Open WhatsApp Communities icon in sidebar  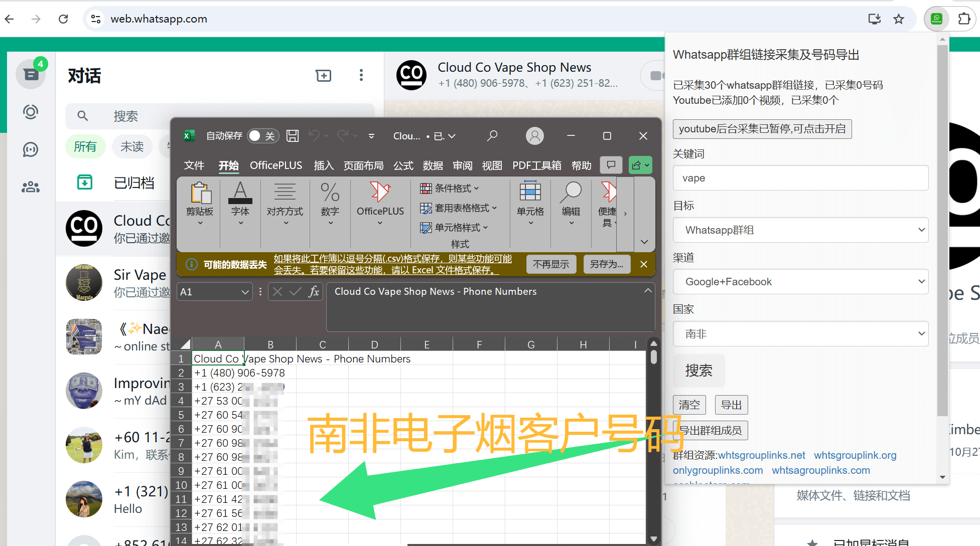pyautogui.click(x=31, y=187)
